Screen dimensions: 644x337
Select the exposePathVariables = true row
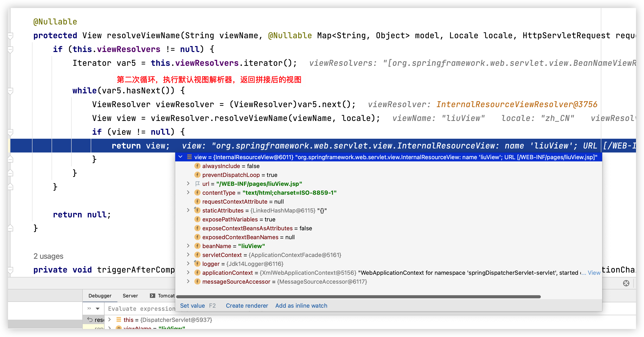click(x=388, y=219)
